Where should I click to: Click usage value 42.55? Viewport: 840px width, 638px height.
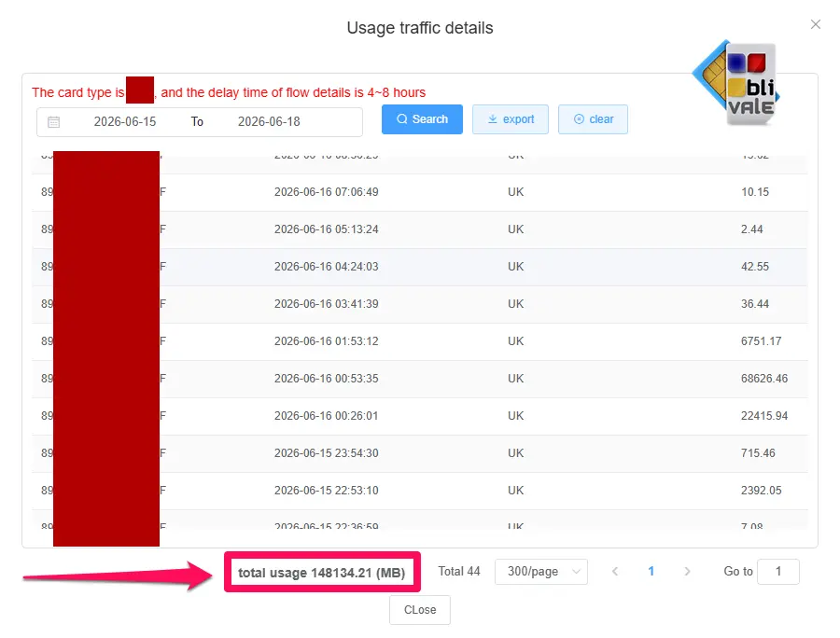[x=755, y=267]
